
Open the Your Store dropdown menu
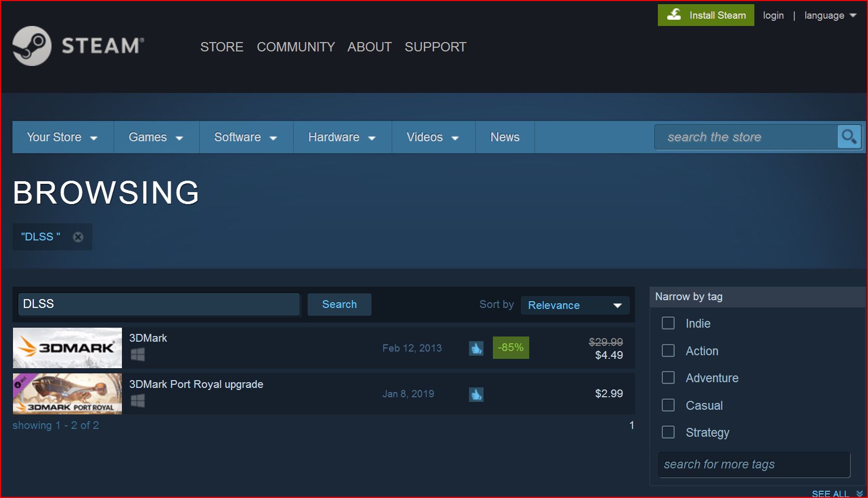coord(63,137)
